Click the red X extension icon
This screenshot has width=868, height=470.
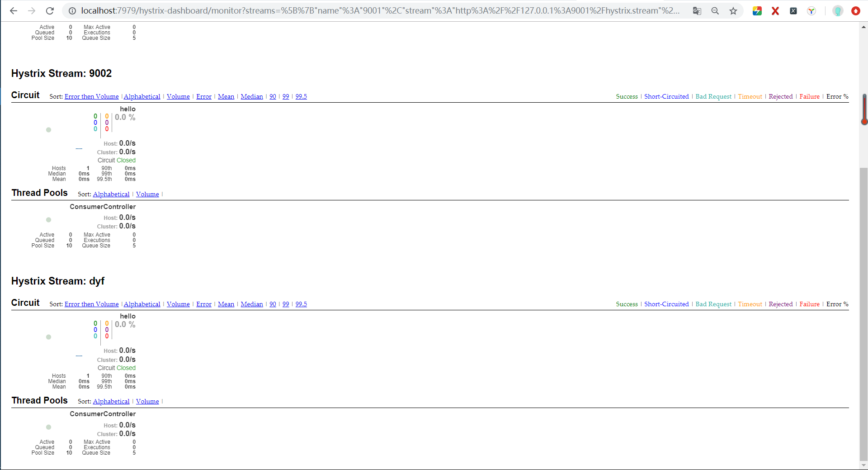pyautogui.click(x=775, y=11)
